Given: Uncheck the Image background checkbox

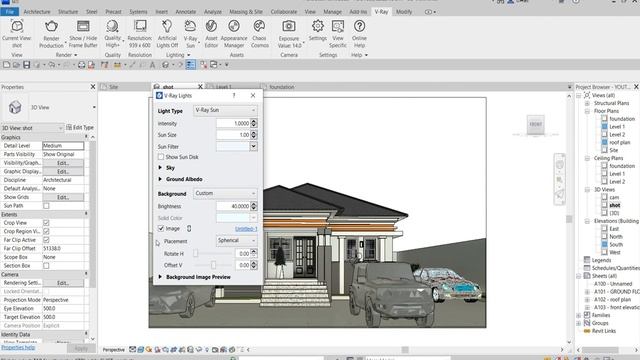Looking at the screenshot, I should click(161, 229).
